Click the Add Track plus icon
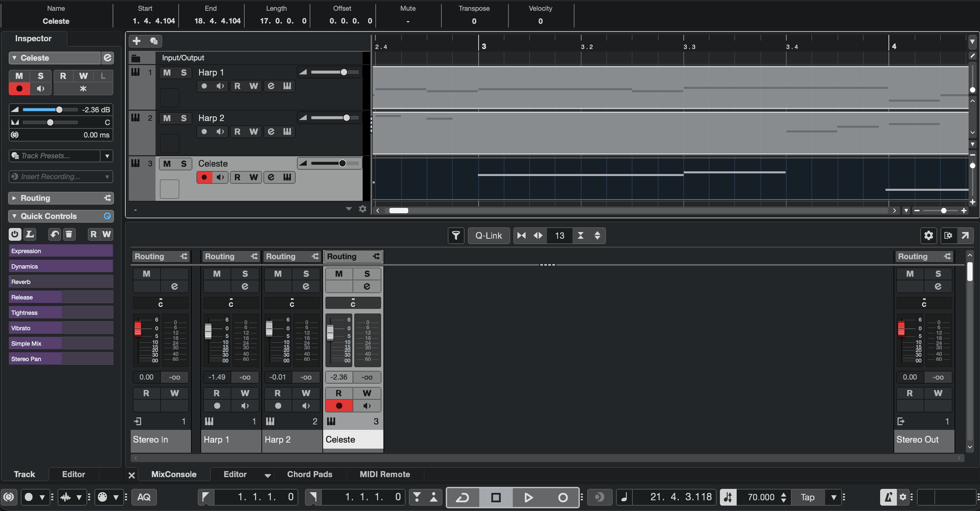The width and height of the screenshot is (980, 511). 136,41
